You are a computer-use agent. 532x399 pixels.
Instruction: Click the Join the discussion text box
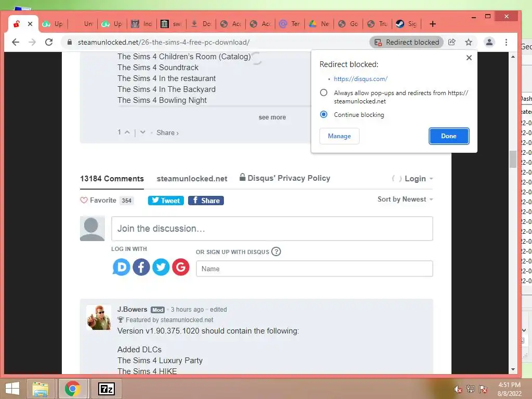click(x=272, y=229)
